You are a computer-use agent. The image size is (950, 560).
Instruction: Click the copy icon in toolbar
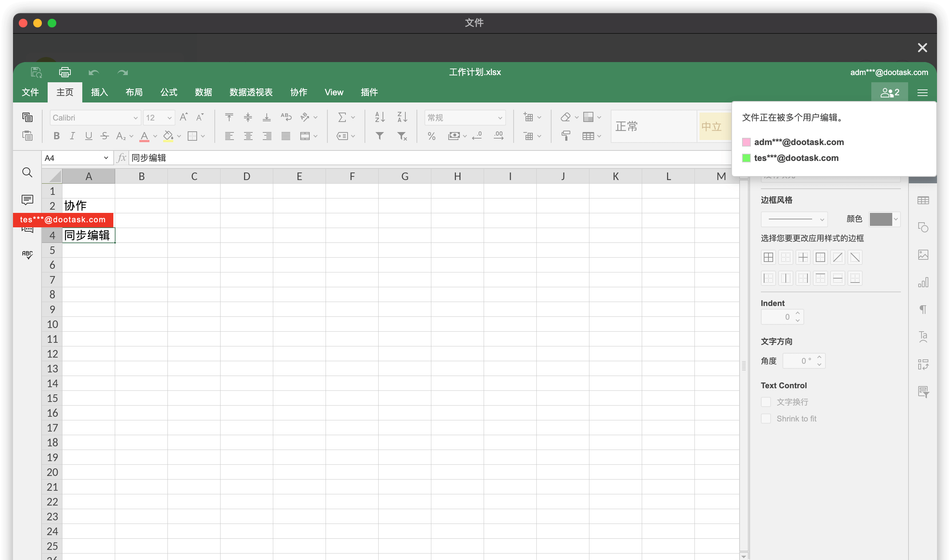[27, 117]
